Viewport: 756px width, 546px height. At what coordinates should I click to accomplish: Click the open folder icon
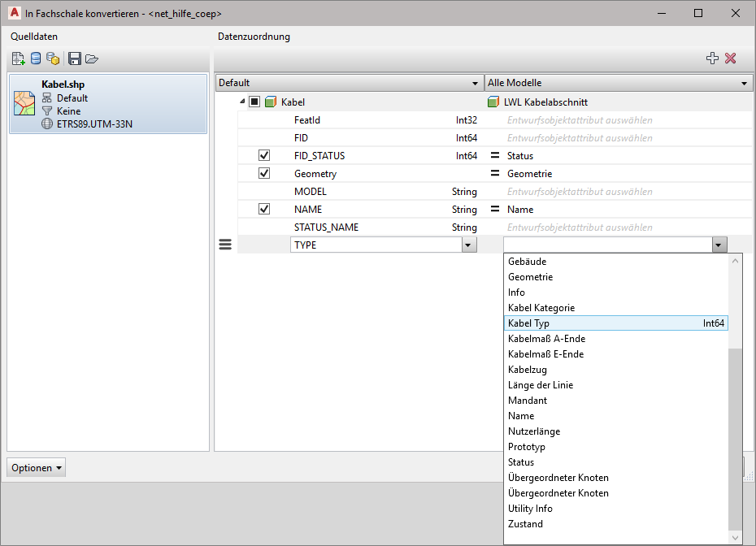tap(92, 58)
